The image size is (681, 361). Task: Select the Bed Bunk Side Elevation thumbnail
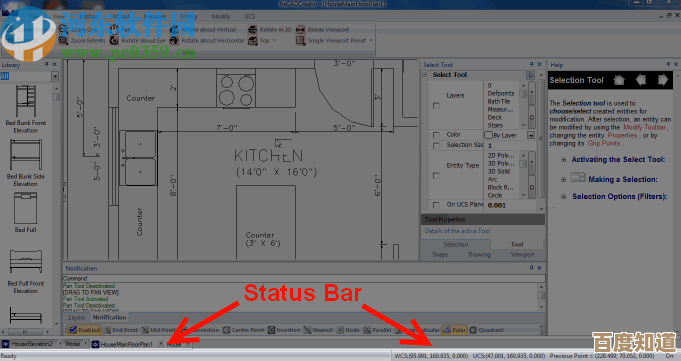[x=26, y=155]
